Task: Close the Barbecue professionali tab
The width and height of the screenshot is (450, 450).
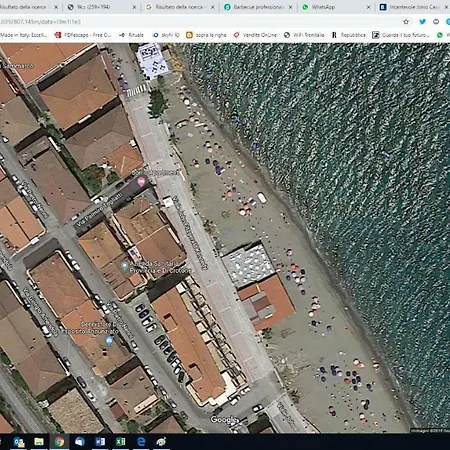Action: pos(291,7)
